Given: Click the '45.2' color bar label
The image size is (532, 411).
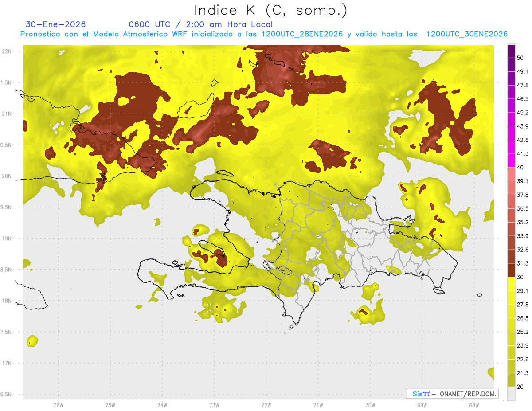Looking at the screenshot, I should [x=523, y=113].
